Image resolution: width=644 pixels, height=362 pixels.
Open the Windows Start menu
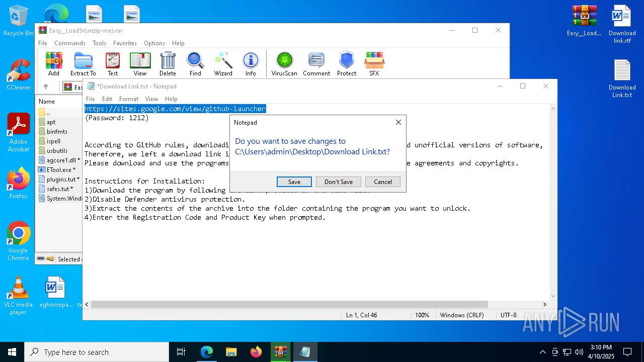pos(12,352)
